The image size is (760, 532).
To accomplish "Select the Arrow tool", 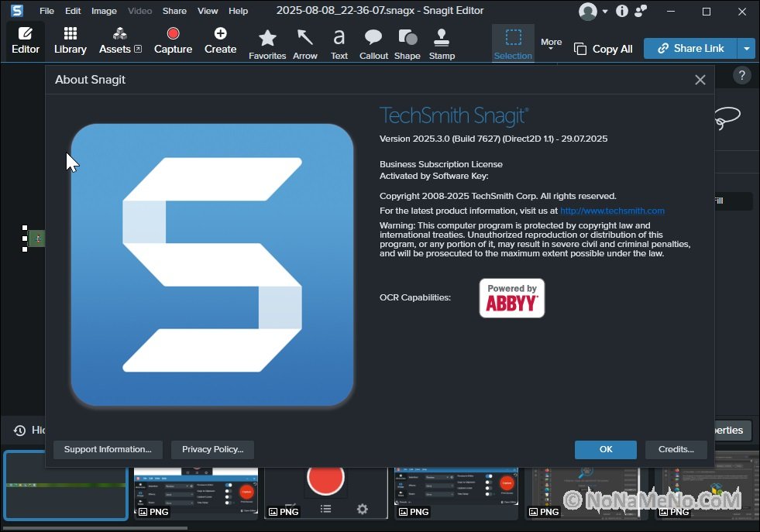I will (x=305, y=43).
